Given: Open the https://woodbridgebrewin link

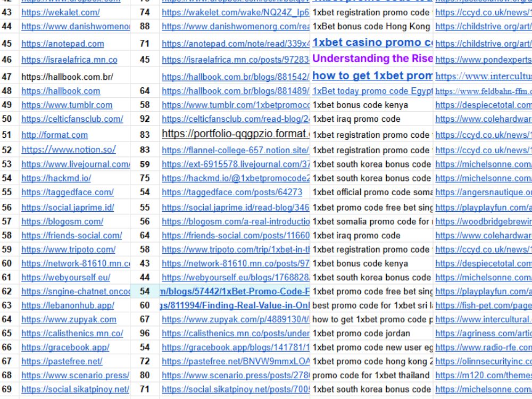Looking at the screenshot, I should (484, 221).
